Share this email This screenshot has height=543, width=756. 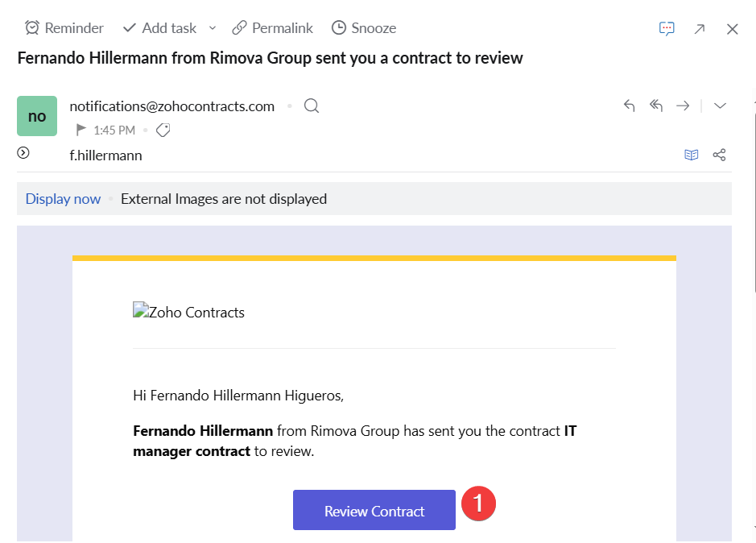(x=719, y=155)
